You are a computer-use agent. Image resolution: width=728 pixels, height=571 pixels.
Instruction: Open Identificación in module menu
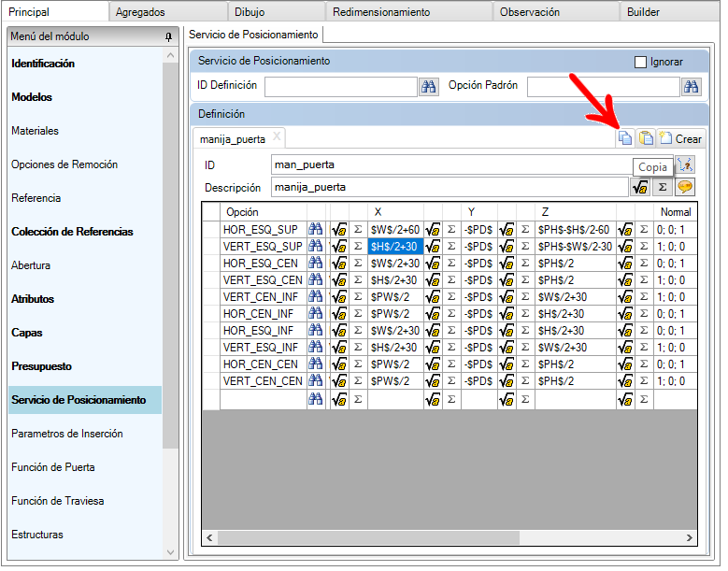point(43,64)
